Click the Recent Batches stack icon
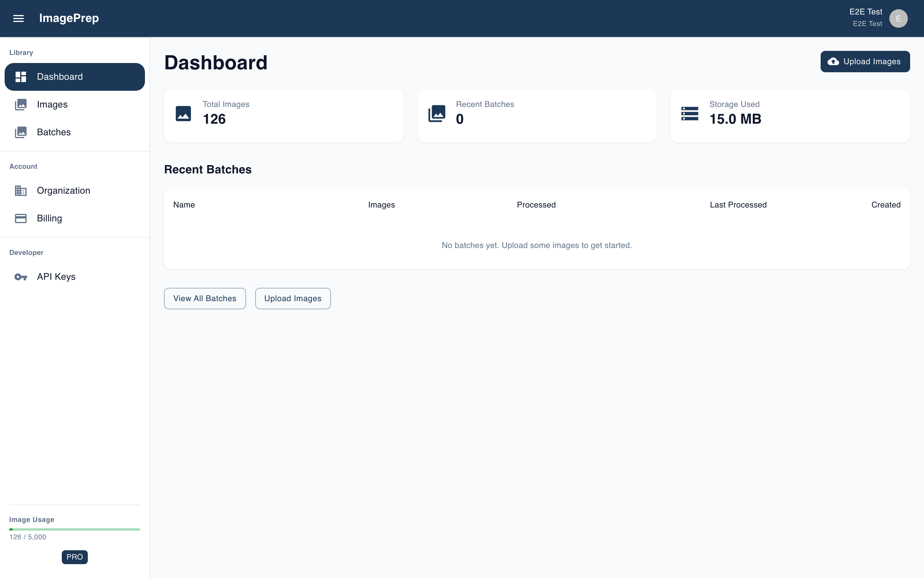This screenshot has width=924, height=578. coord(437,114)
